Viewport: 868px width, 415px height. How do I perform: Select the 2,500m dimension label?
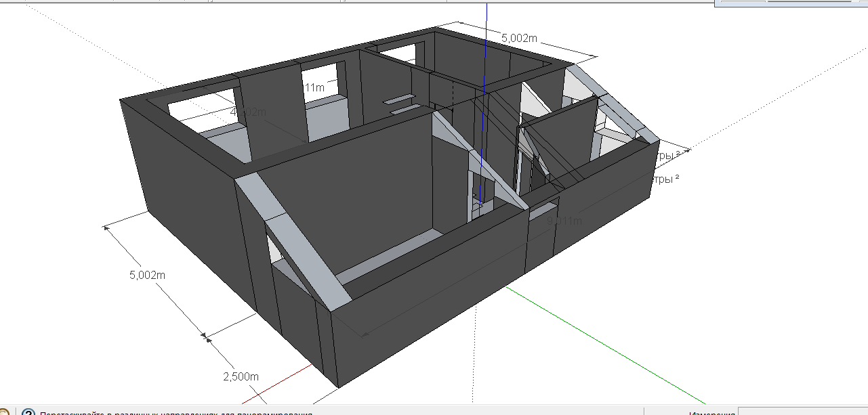[x=241, y=376]
